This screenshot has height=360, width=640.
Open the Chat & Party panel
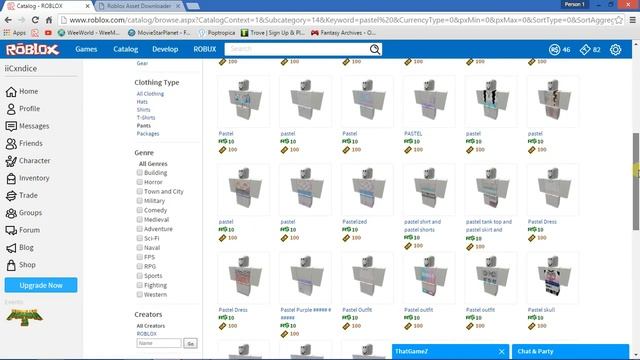tap(570, 351)
